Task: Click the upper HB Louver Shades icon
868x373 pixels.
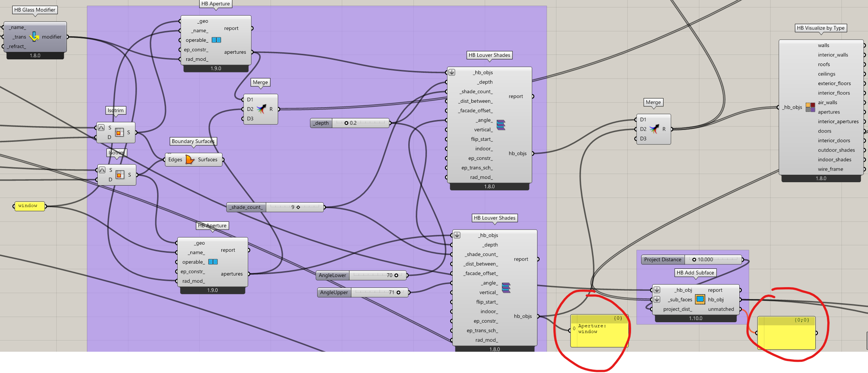Action: point(501,125)
